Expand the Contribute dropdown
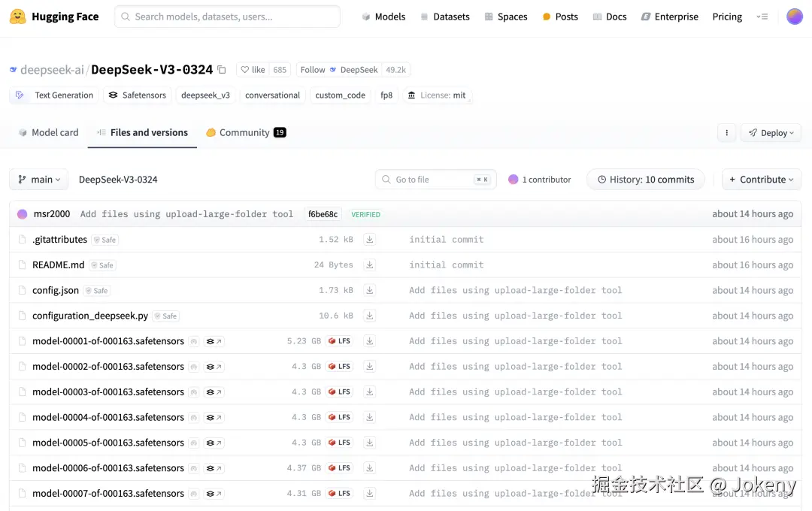Screen dimensions: 812x511 [761, 179]
